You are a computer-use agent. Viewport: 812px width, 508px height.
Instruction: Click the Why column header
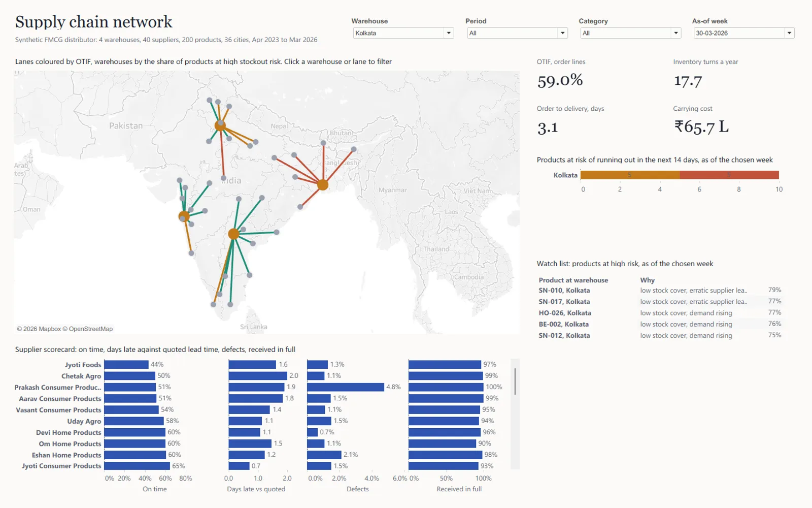648,280
